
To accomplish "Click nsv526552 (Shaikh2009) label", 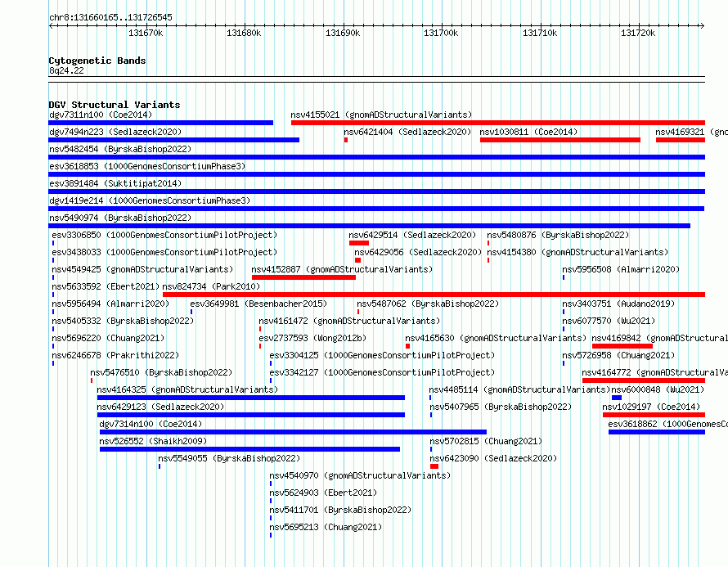I will (x=153, y=441).
